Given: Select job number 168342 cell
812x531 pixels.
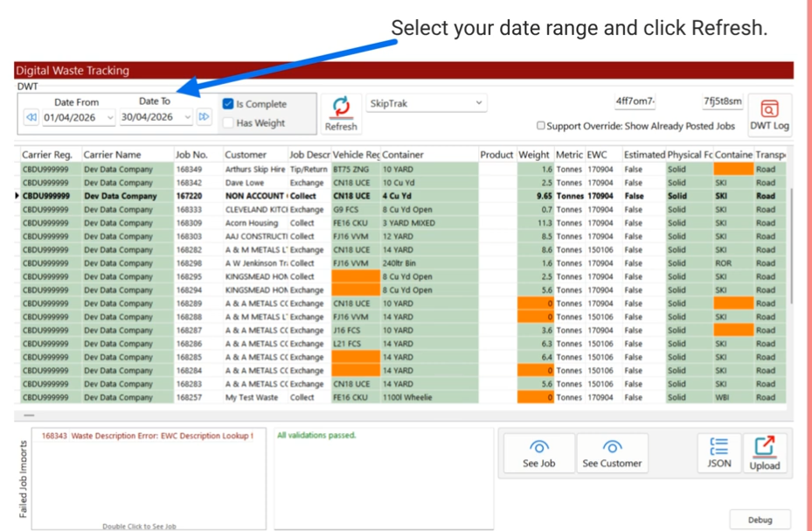Looking at the screenshot, I should tap(198, 182).
